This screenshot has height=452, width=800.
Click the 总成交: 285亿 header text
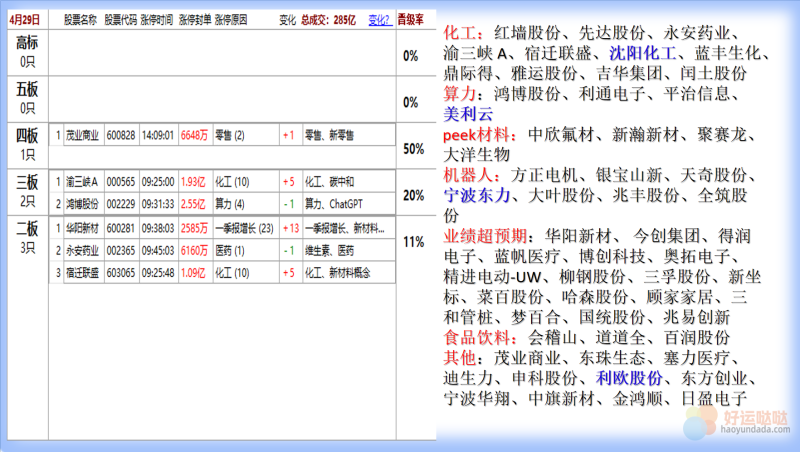pyautogui.click(x=328, y=20)
